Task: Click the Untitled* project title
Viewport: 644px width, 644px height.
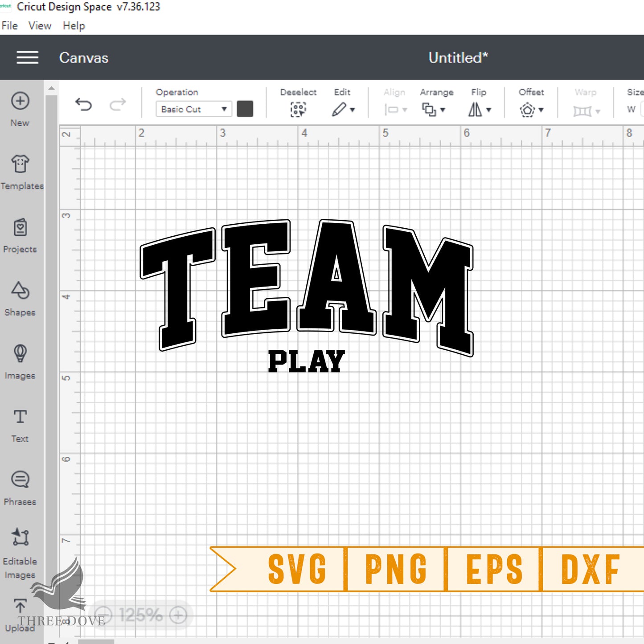Action: click(458, 57)
